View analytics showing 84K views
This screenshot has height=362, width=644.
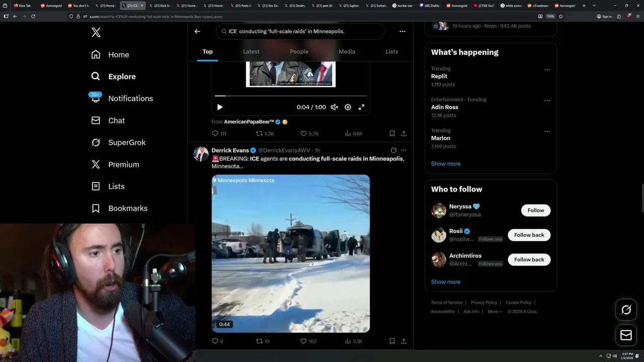point(354,134)
